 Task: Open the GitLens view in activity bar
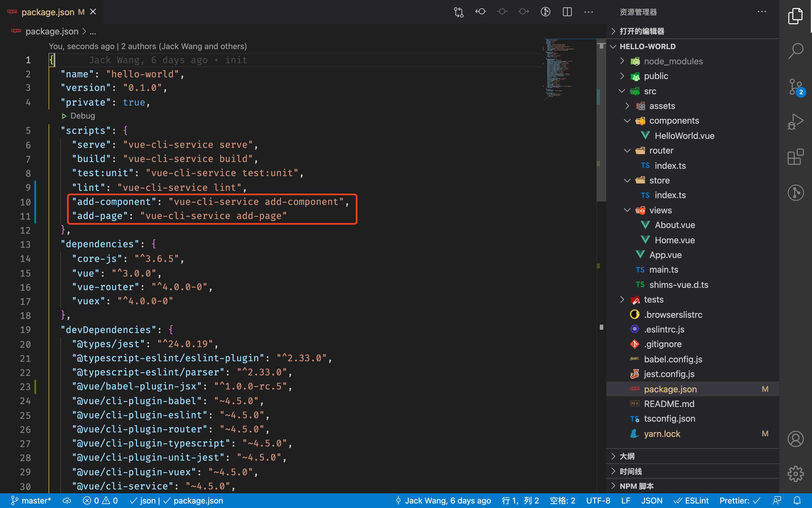[x=796, y=193]
